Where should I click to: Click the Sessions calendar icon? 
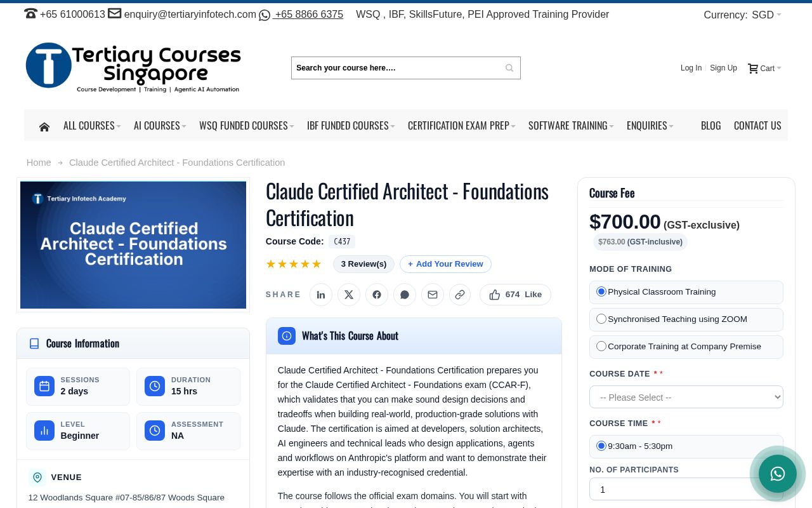coord(44,386)
